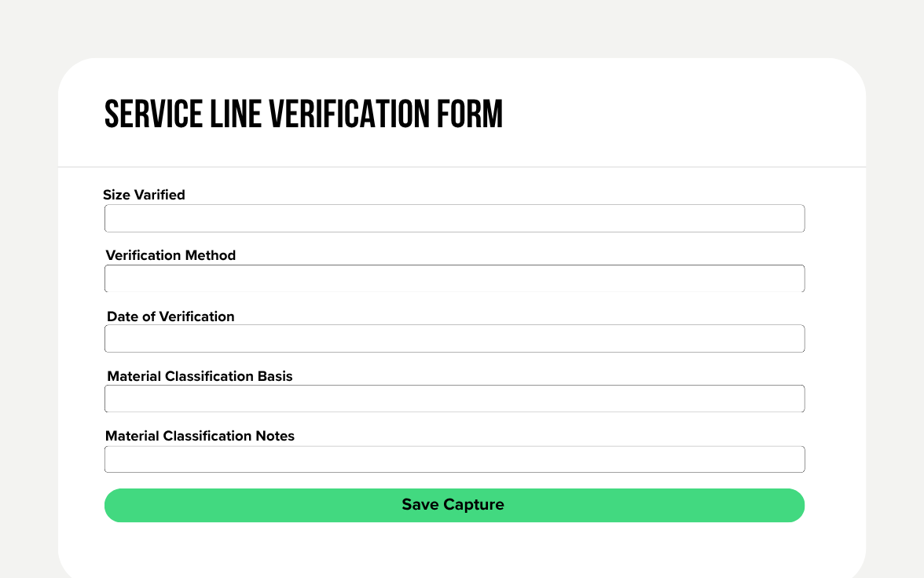Image resolution: width=924 pixels, height=578 pixels.
Task: Click the word SERVICE in the title
Action: click(x=154, y=115)
